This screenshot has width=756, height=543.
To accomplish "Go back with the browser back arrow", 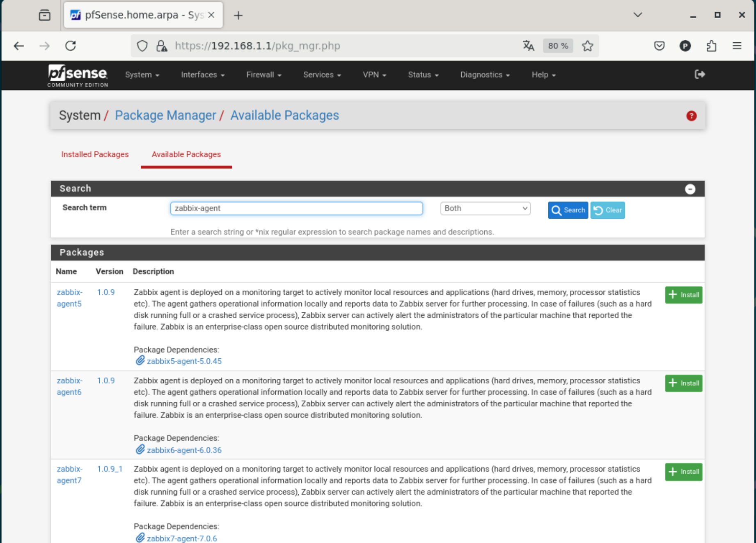I will point(19,46).
